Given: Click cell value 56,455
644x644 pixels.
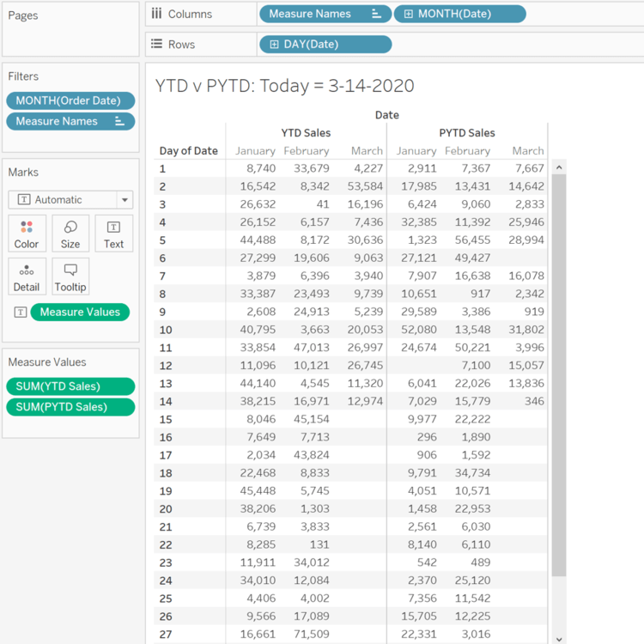Looking at the screenshot, I should click(x=472, y=240).
